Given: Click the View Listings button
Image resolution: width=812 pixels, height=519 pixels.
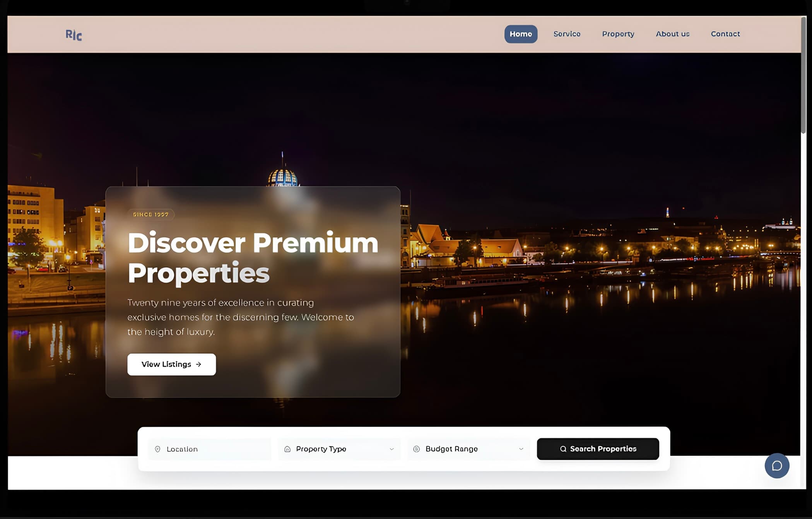Looking at the screenshot, I should click(x=171, y=364).
